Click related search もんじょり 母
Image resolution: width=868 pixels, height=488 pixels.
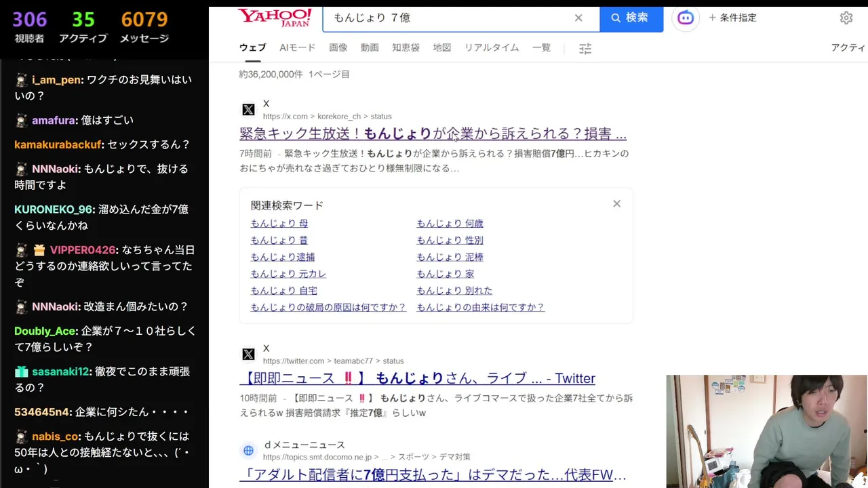click(x=279, y=223)
